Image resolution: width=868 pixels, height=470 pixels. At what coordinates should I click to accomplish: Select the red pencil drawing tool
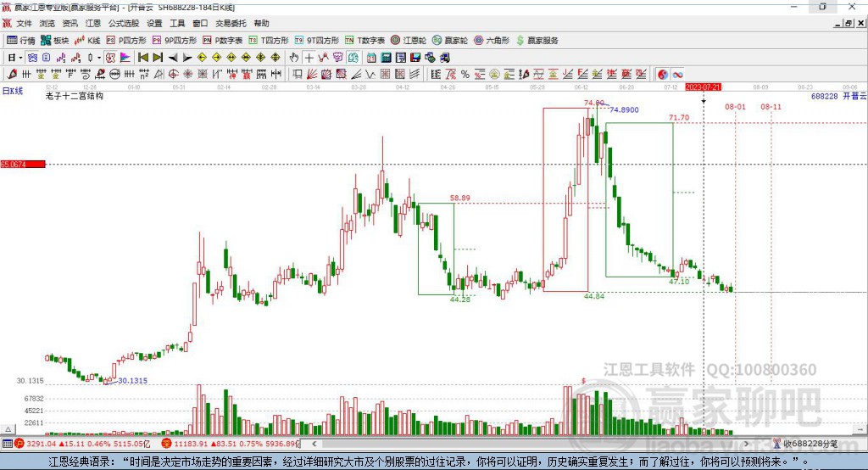pos(12,75)
